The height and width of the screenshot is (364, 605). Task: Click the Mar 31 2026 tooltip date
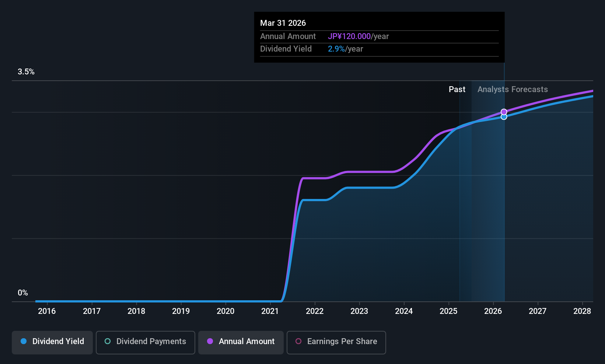tap(283, 23)
